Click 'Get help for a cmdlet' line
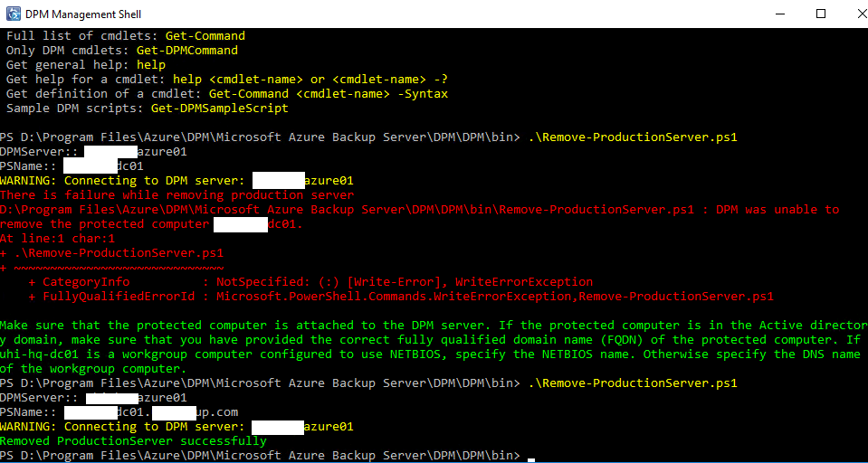 tap(227, 79)
